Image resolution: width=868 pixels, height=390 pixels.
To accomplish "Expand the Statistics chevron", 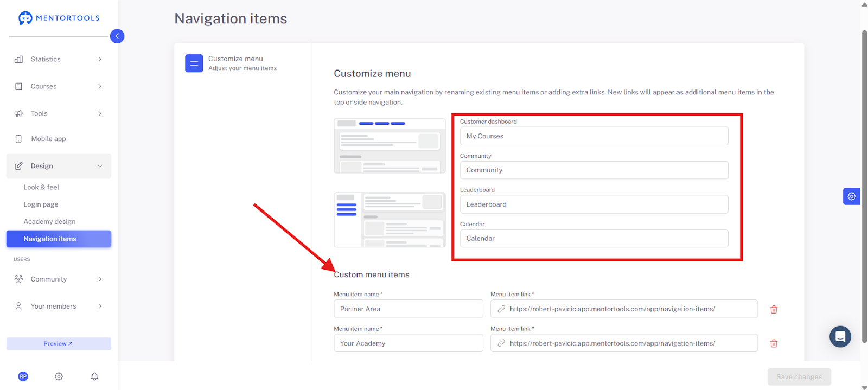I will point(100,59).
